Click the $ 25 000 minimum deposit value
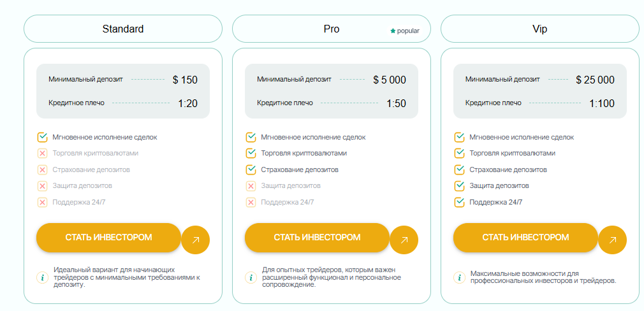The image size is (644, 311). coord(595,80)
